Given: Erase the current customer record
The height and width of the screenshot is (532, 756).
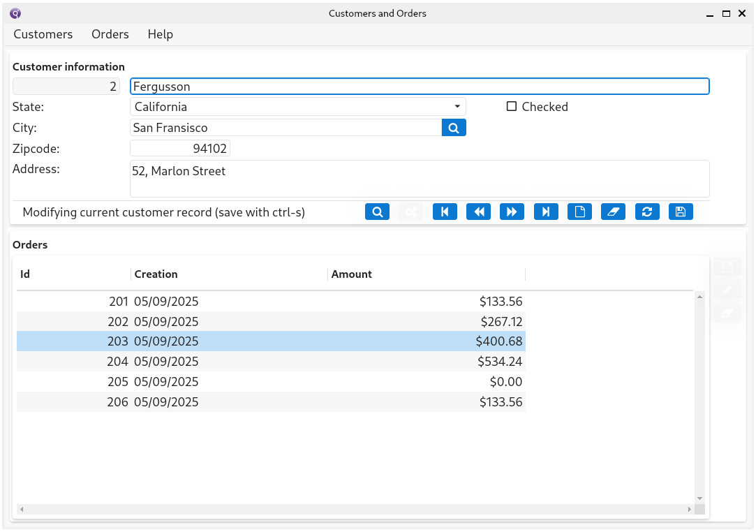Looking at the screenshot, I should click(613, 212).
